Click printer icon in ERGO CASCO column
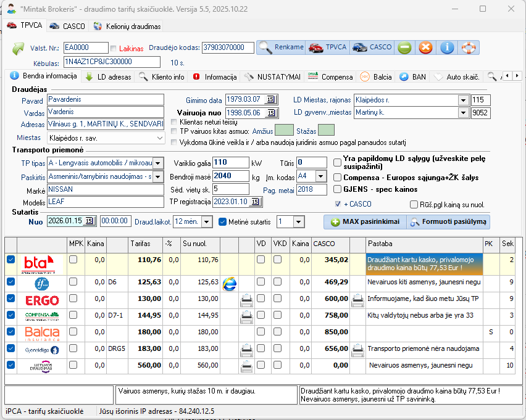The width and height of the screenshot is (526, 420). 357,300
